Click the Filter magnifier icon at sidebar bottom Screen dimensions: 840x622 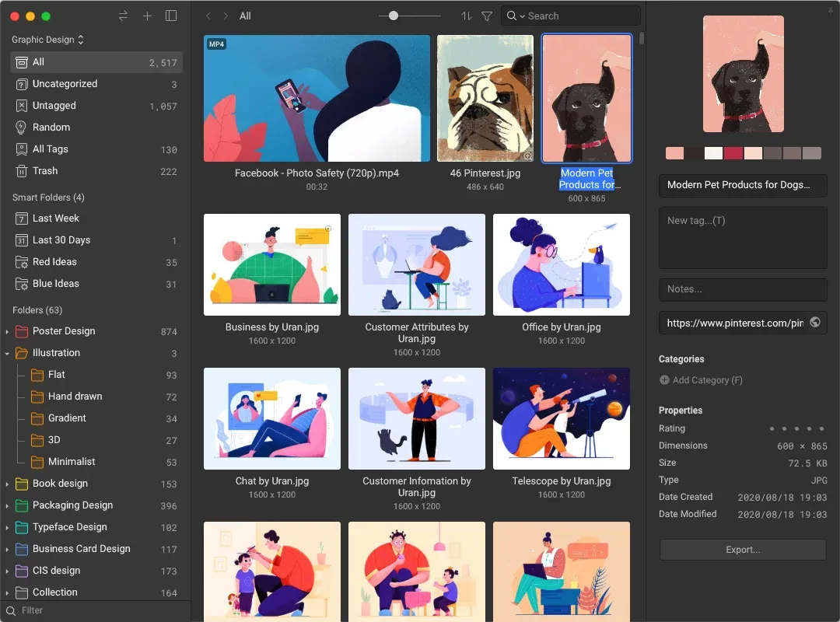[11, 611]
